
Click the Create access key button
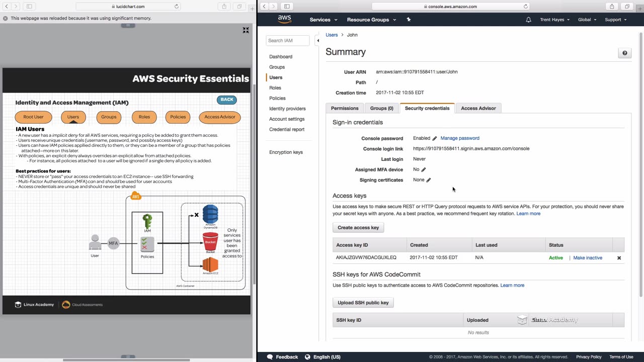click(358, 228)
